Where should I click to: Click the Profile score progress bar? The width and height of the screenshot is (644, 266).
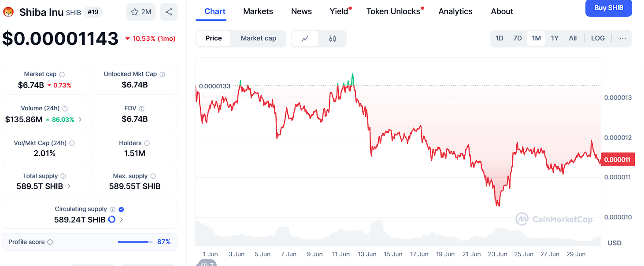(135, 242)
